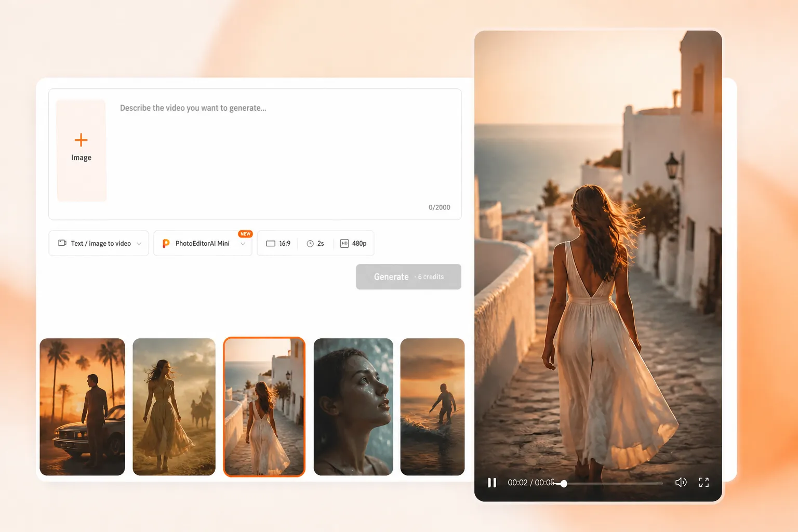Select the woman in yellow dress field thumbnail

click(174, 407)
